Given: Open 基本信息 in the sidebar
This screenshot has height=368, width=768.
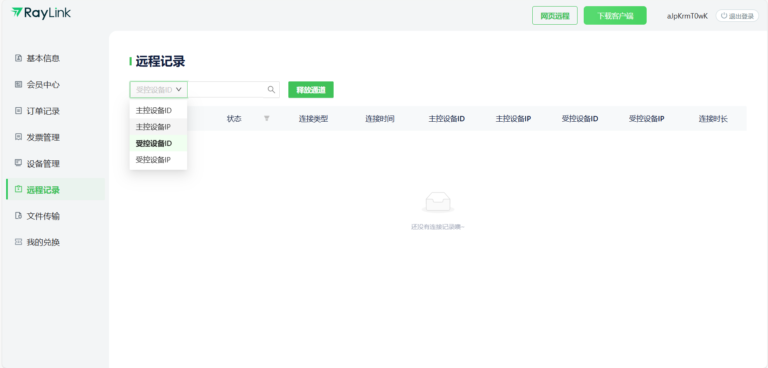Looking at the screenshot, I should (x=55, y=58).
